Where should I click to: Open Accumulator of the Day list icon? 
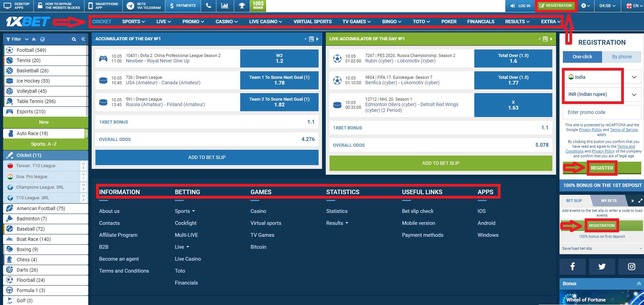point(311,39)
